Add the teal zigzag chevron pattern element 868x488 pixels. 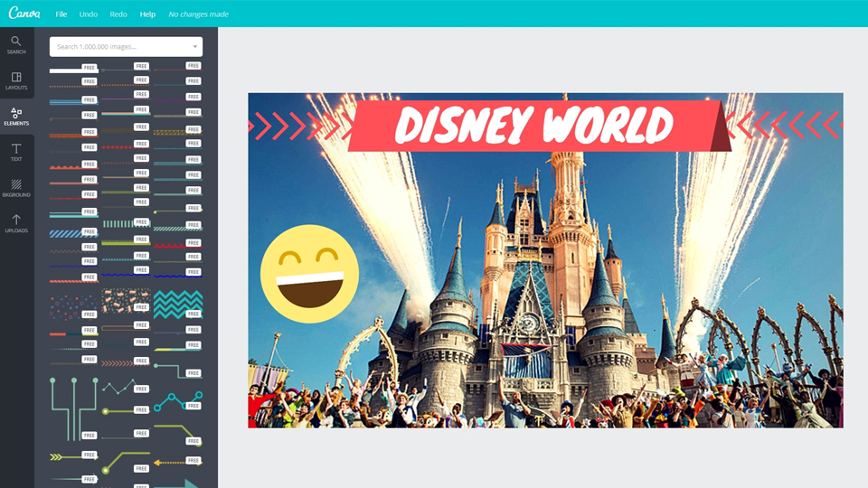178,305
